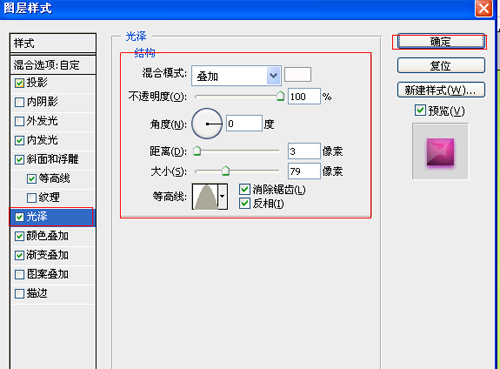Enable the 图案叠加 pattern overlay checkbox

coord(20,275)
